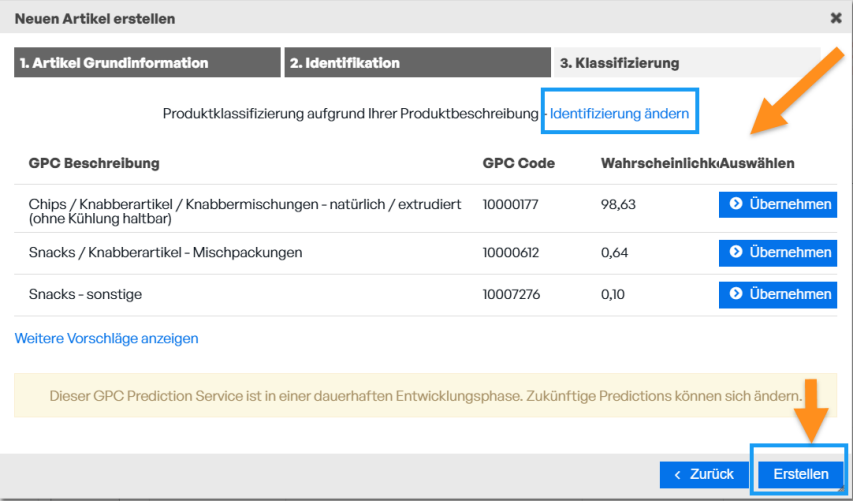Click Übernehmen for Snacks / Knabberartikel - Mischpackungen
This screenshot has height=501, width=853.
[x=777, y=253]
